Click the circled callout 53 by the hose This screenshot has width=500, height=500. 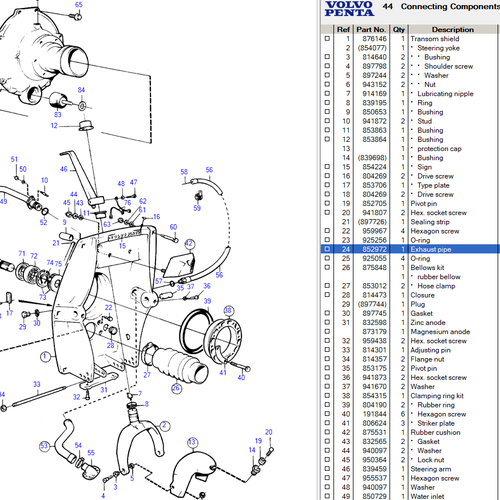(x=44, y=446)
